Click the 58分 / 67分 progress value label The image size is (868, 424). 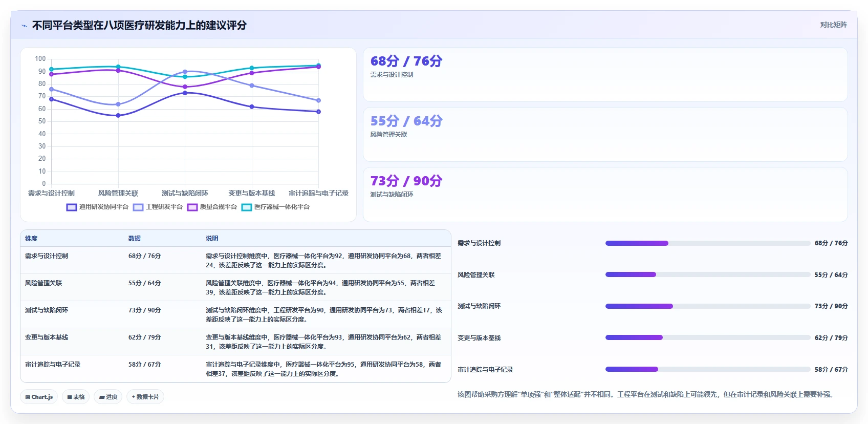pyautogui.click(x=831, y=370)
